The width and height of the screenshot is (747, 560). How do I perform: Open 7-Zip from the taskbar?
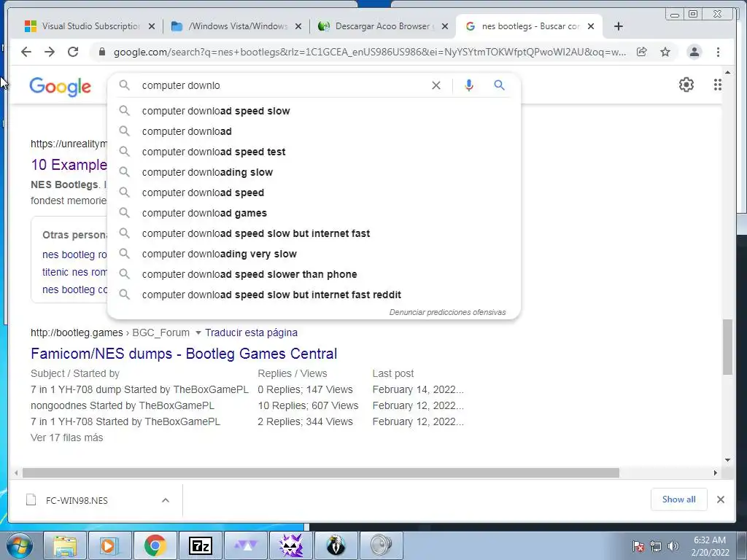pos(200,545)
